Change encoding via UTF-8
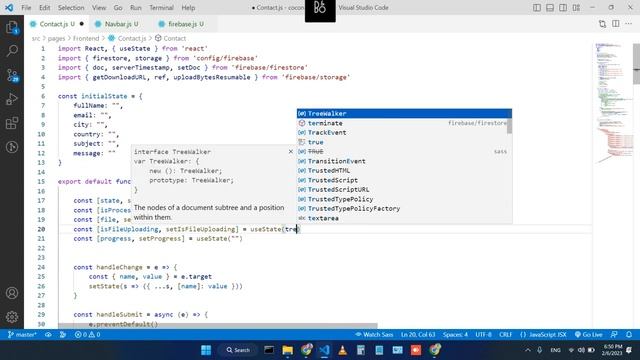 484,335
